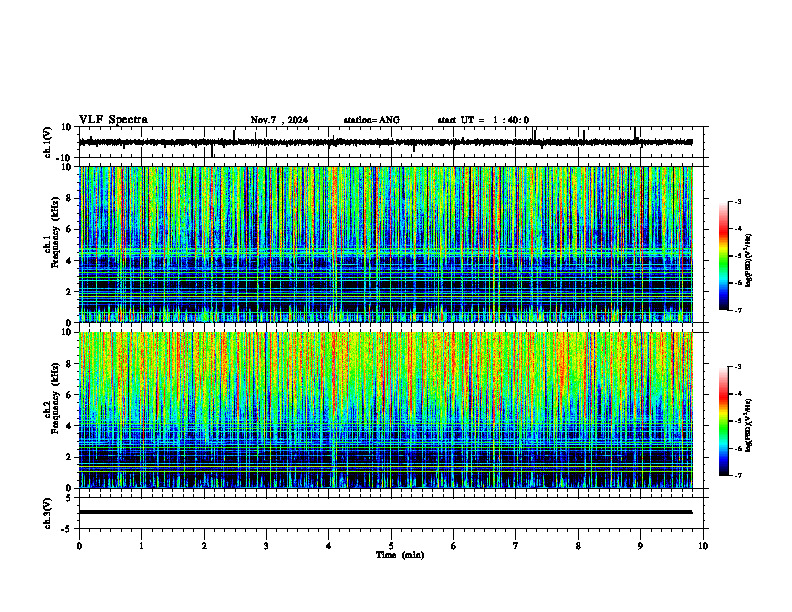This screenshot has width=792, height=612.
Task: Click the ch.1 spectrogram '8' kHz tick label
Action: point(69,198)
